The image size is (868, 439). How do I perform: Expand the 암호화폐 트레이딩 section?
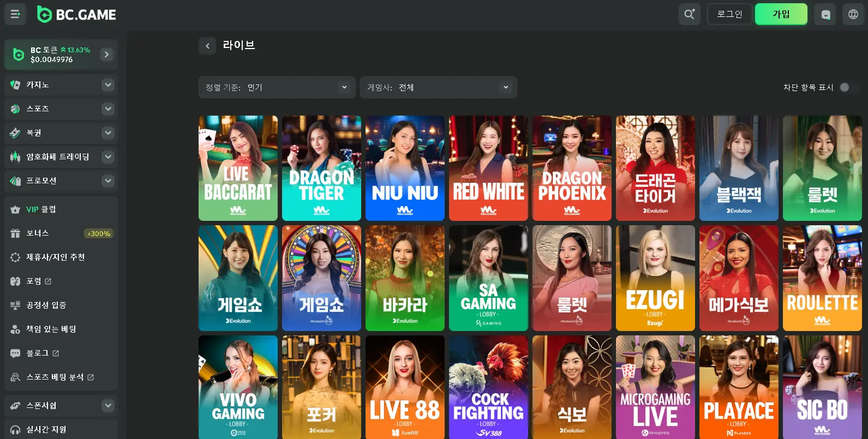pyautogui.click(x=108, y=157)
